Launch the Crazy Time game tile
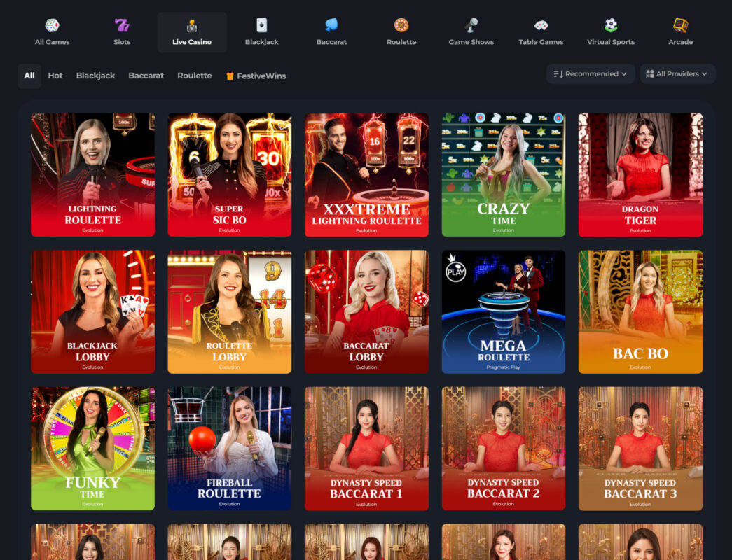 tap(503, 174)
